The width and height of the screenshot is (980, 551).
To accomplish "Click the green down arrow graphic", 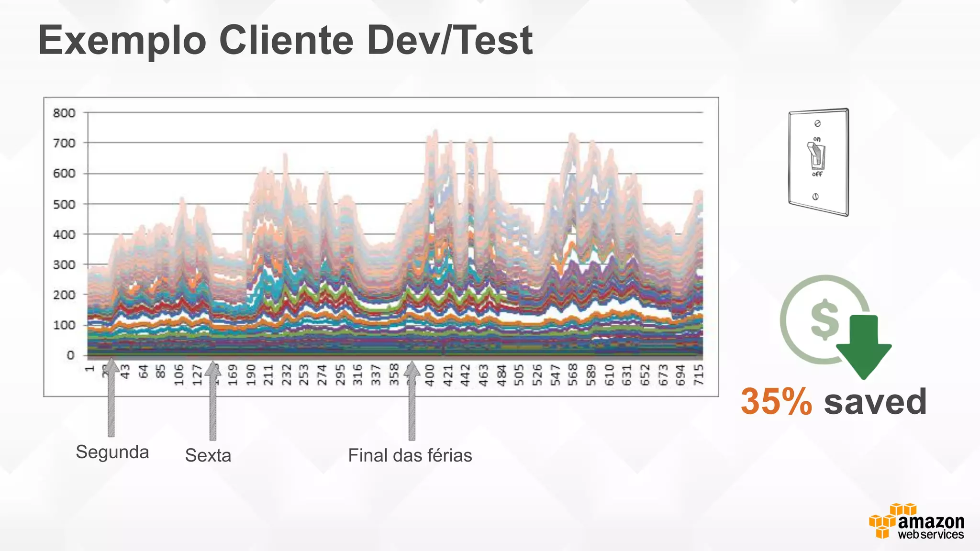I will [864, 347].
